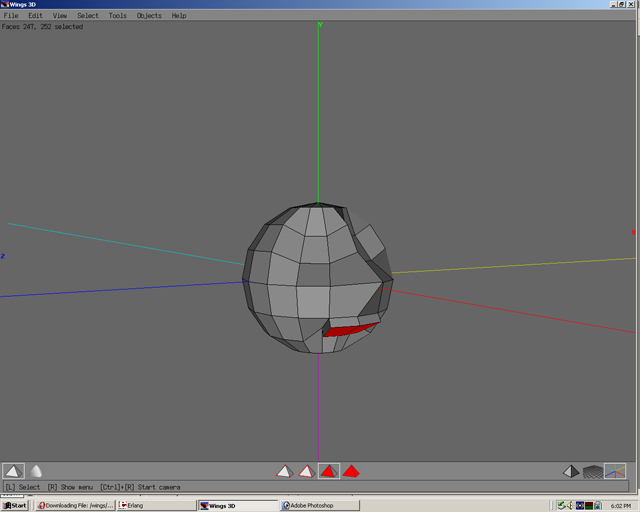This screenshot has height=512, width=640.
Task: Open the Objects menu
Action: click(x=149, y=16)
